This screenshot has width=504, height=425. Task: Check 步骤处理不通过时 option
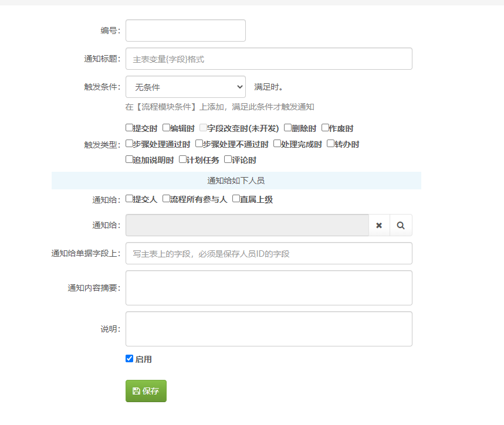(199, 144)
